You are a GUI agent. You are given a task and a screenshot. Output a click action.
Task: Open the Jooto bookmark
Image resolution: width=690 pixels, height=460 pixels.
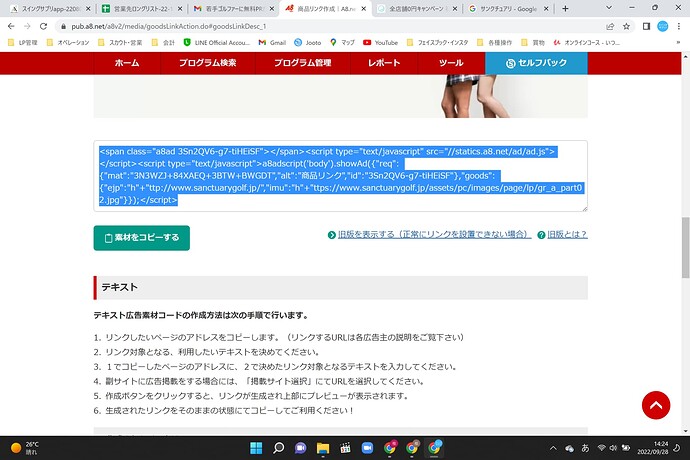pos(308,43)
